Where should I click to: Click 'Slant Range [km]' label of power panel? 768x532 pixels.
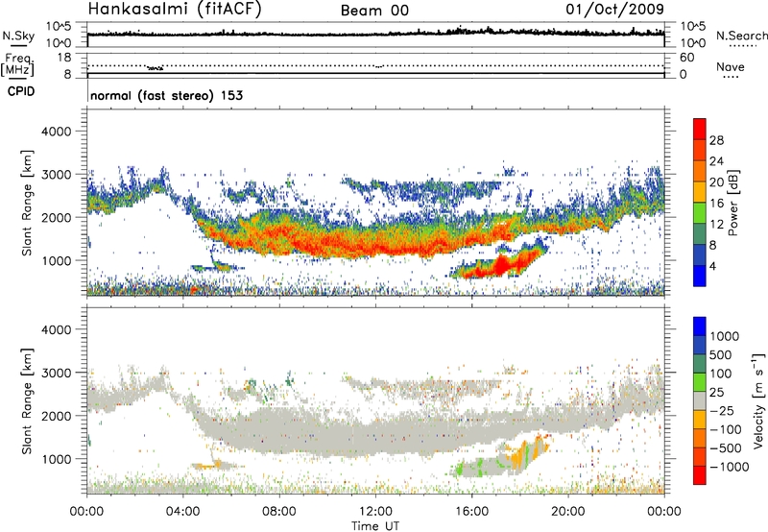[27, 203]
